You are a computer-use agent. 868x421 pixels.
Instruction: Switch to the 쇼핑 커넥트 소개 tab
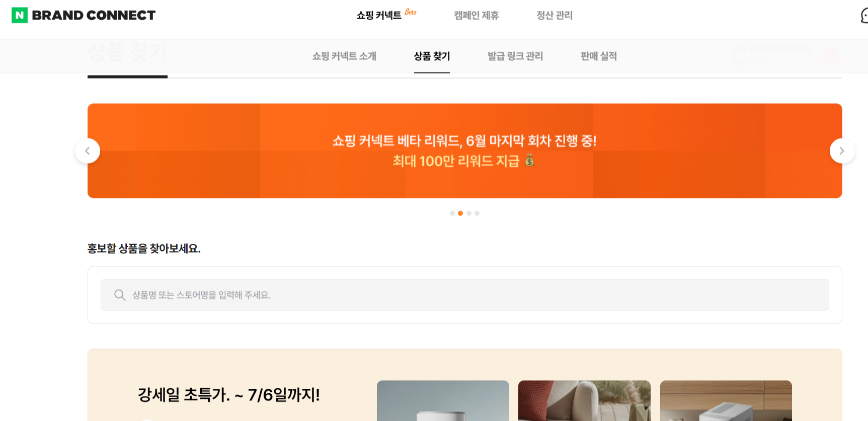point(344,56)
